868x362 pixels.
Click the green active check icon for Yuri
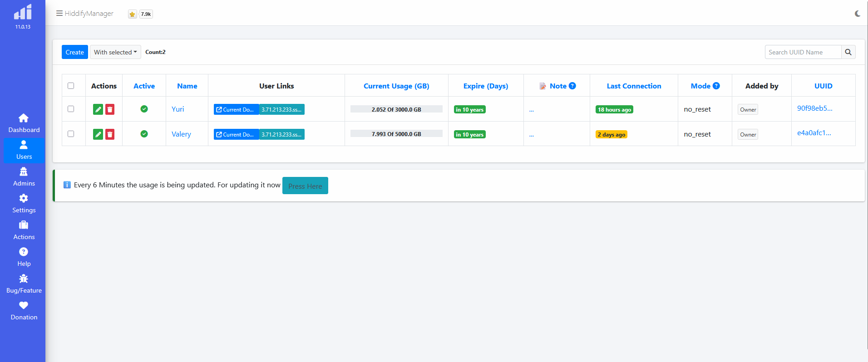click(x=144, y=109)
